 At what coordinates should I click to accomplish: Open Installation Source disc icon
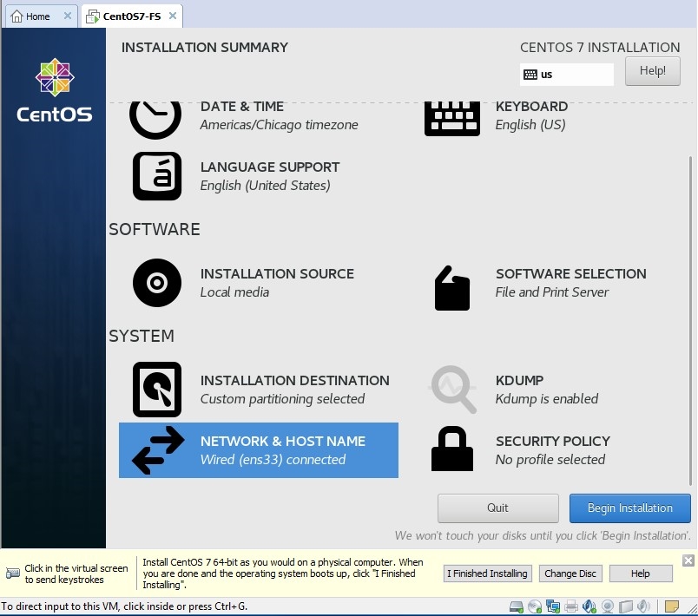click(157, 283)
